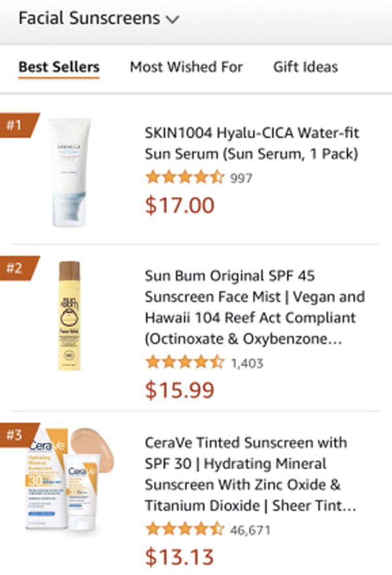
Task: View star rating for SKIN1004 sun serum
Action: 185,177
